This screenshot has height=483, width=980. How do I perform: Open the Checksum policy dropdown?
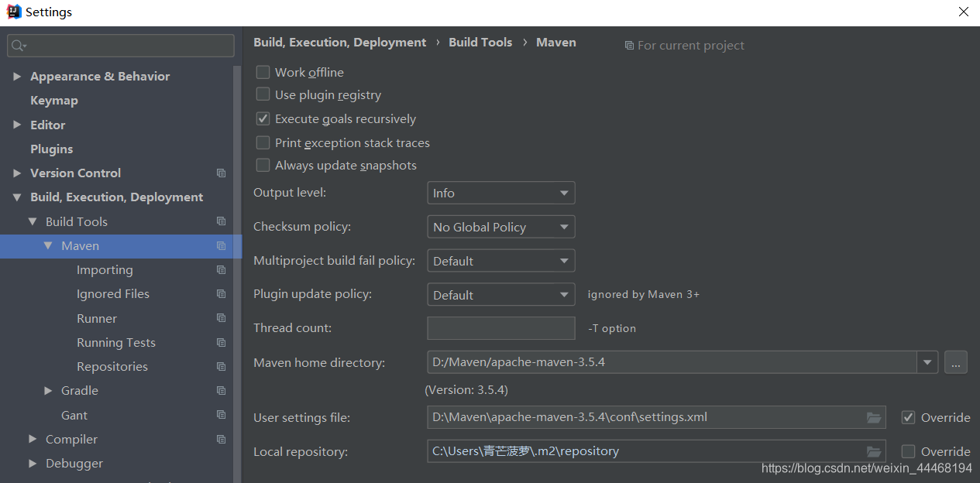500,226
